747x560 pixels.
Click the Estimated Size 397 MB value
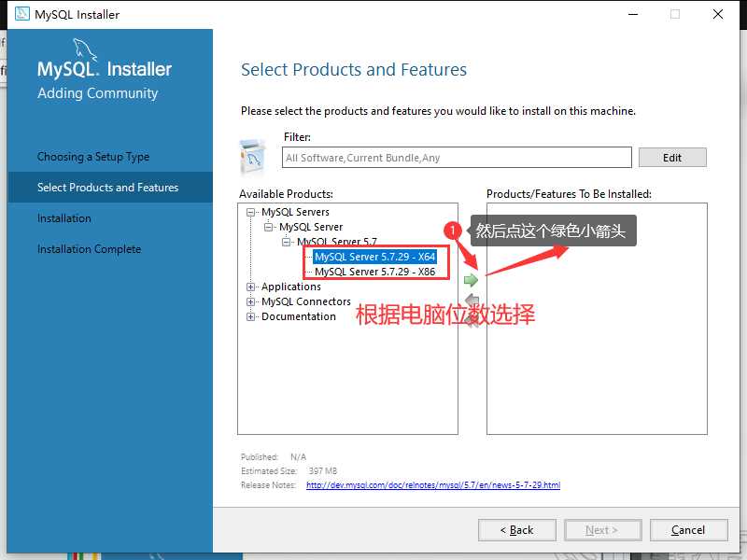(323, 471)
